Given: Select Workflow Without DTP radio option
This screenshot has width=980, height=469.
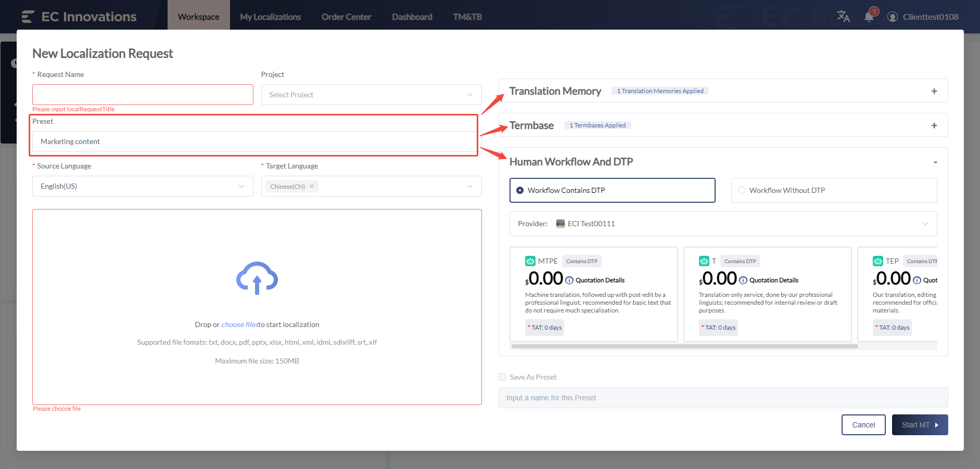Looking at the screenshot, I should point(742,190).
